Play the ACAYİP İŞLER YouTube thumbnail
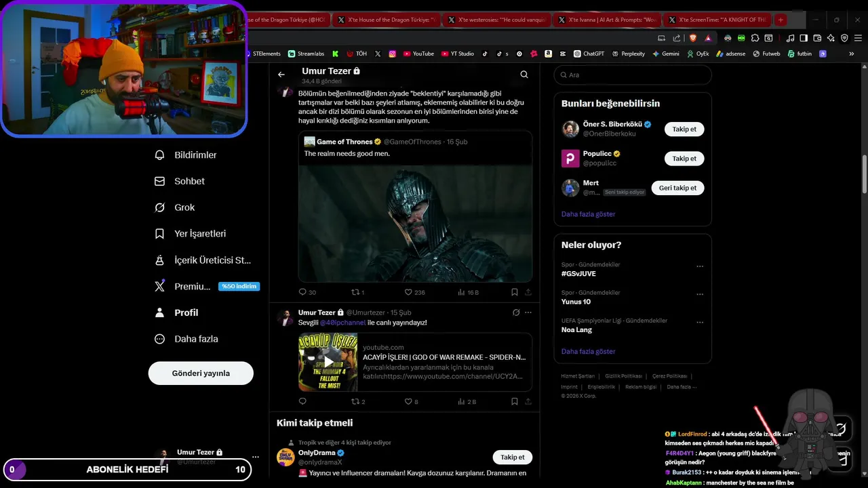 (328, 362)
